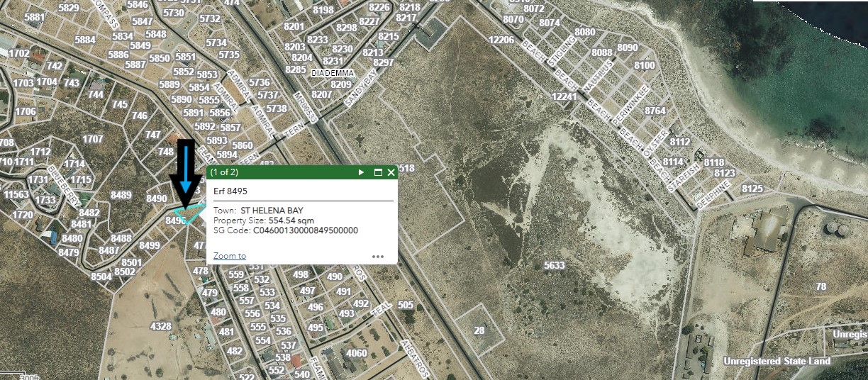The width and height of the screenshot is (868, 380).
Task: Select the small parcel numbered 28
Action: pos(479,330)
